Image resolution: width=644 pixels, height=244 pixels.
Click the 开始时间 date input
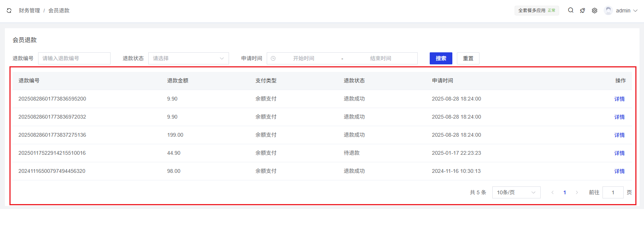point(304,58)
